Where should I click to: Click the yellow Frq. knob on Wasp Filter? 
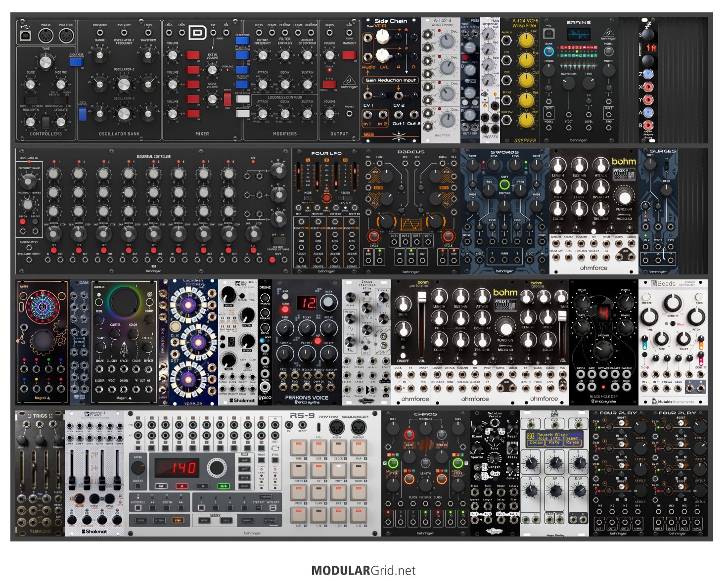coord(525,60)
